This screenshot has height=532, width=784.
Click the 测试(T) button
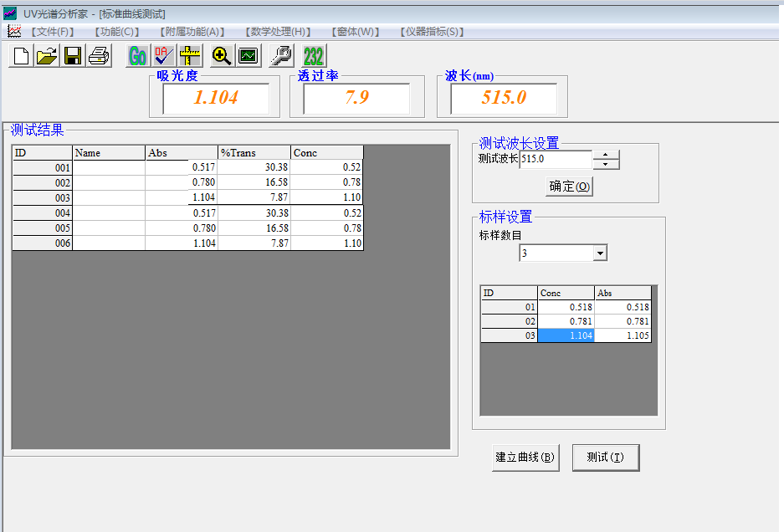pyautogui.click(x=605, y=458)
